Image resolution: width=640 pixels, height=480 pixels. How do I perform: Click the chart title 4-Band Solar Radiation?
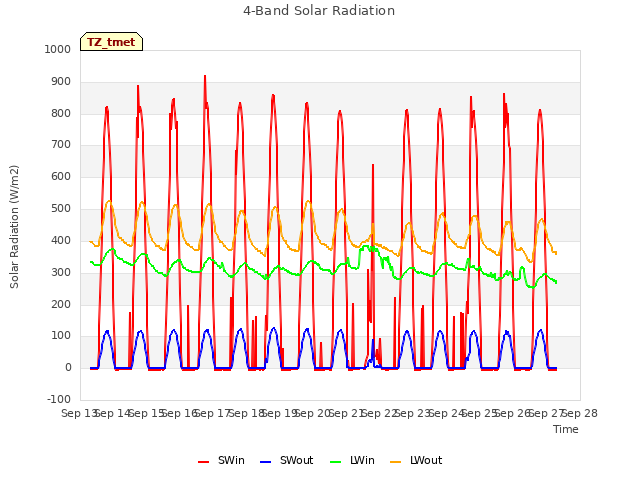pos(319,11)
